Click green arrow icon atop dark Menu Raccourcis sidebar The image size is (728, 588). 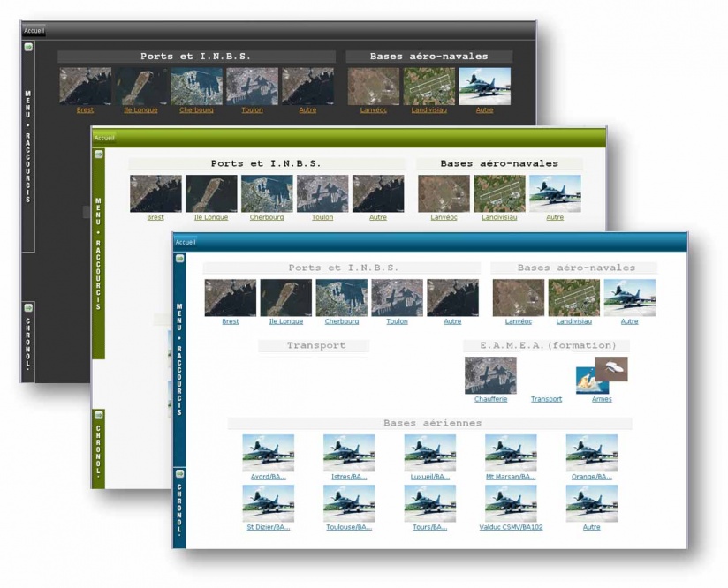28,47
